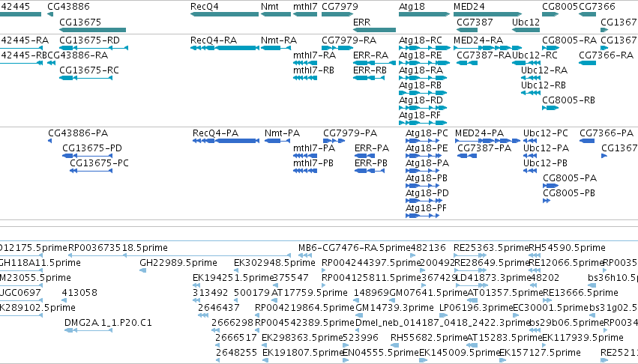This screenshot has height=364, width=638.
Task: Open the RecQ4-PA protein label
Action: (x=216, y=133)
